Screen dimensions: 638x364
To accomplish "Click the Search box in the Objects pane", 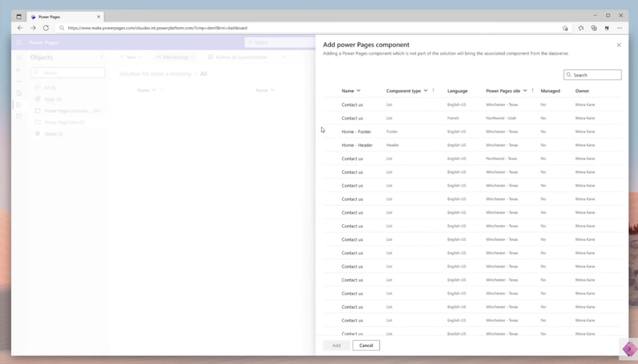I will click(x=67, y=73).
